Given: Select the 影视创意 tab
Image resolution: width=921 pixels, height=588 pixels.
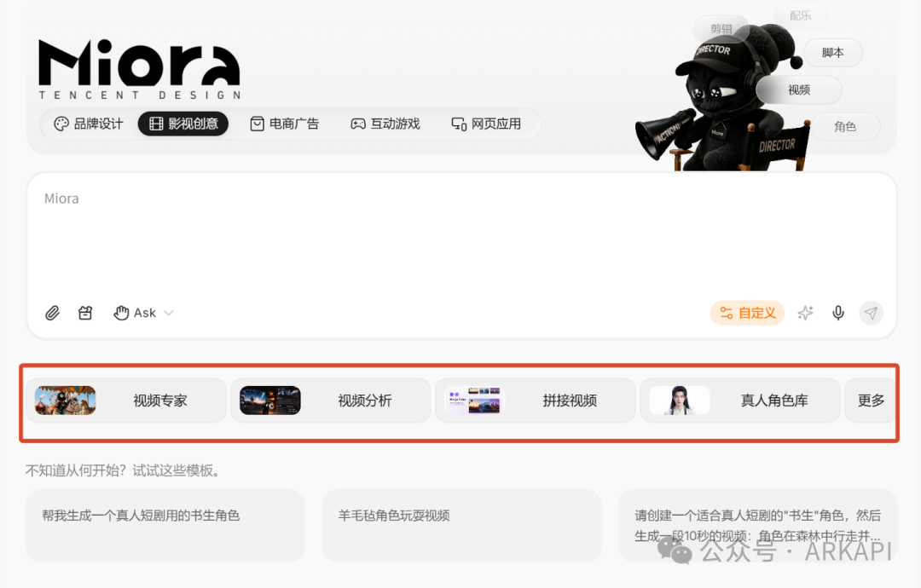Looking at the screenshot, I should (x=183, y=124).
